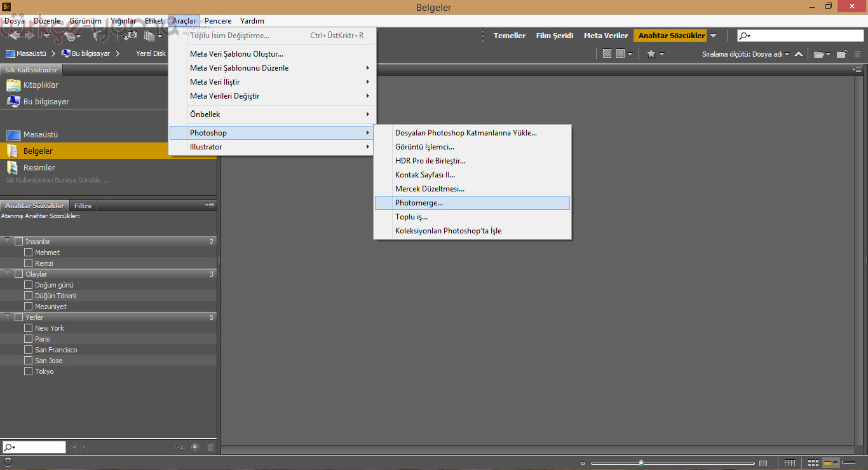Image resolution: width=868 pixels, height=470 pixels.
Task: Open the Anahtar Sözcükler panel flyout menu
Action: coord(210,205)
